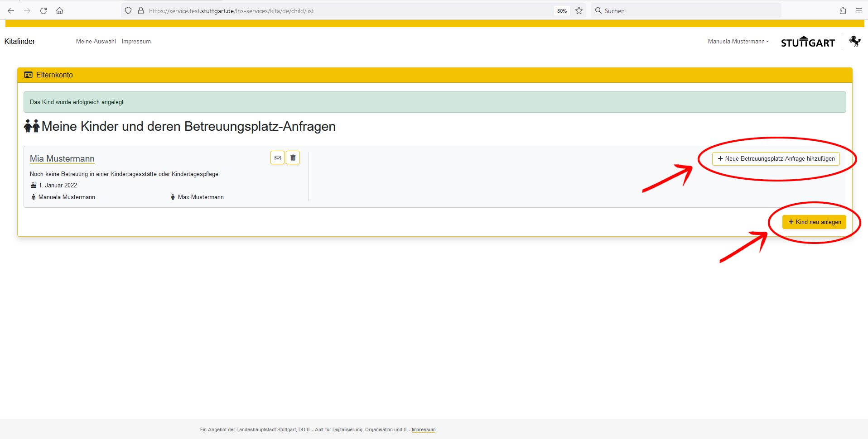
Task: Click the shield tracking protection icon
Action: click(x=128, y=11)
